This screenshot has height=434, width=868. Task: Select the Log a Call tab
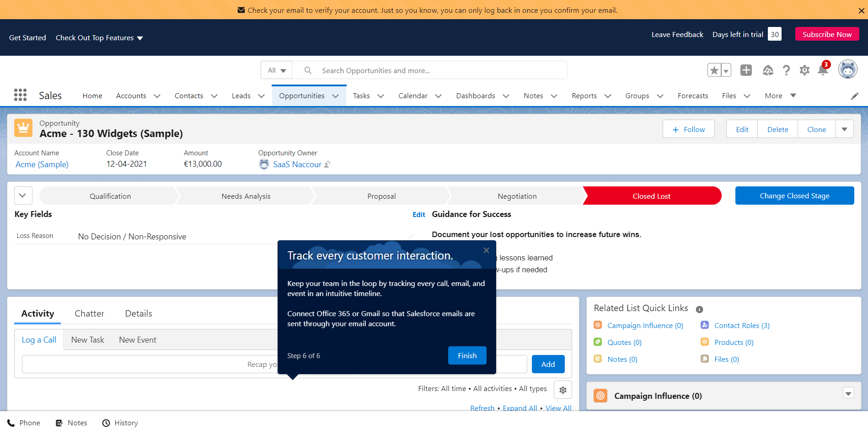tap(39, 340)
